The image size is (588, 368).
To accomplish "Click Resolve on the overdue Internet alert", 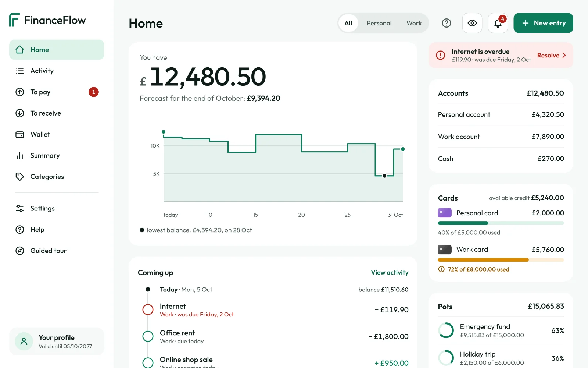I will click(x=551, y=55).
